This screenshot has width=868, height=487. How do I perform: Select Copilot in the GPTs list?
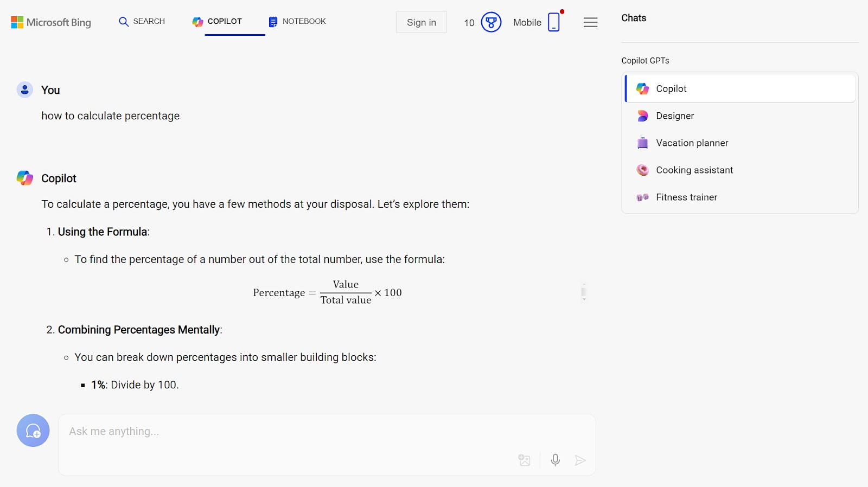(740, 88)
